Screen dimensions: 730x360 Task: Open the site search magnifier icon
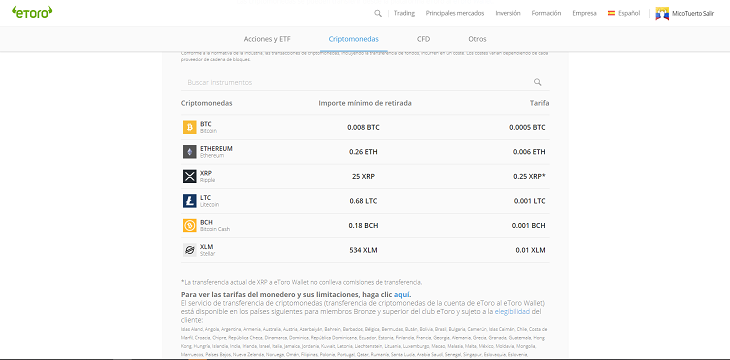coord(378,13)
